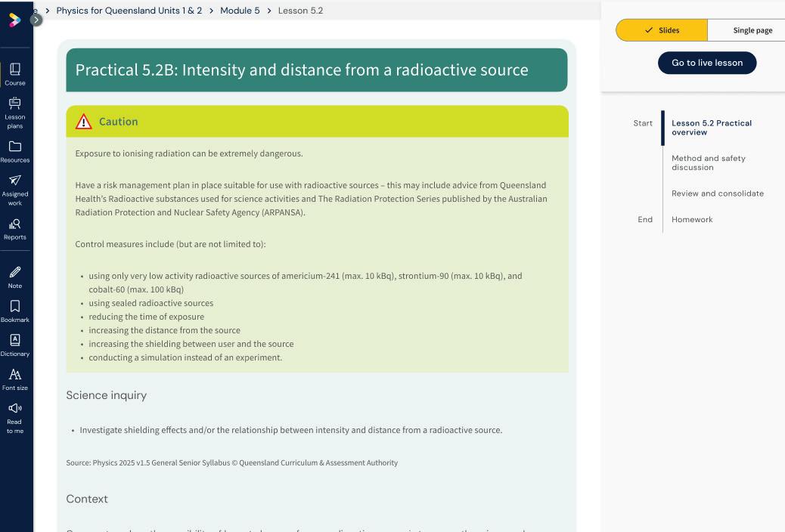
Task: Activate the Read to me tool
Action: pyautogui.click(x=15, y=418)
